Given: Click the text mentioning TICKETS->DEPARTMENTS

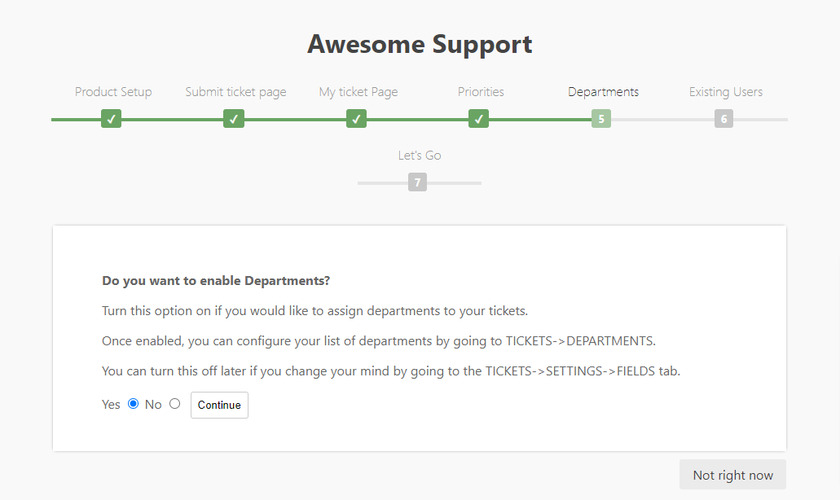Looking at the screenshot, I should tap(379, 341).
